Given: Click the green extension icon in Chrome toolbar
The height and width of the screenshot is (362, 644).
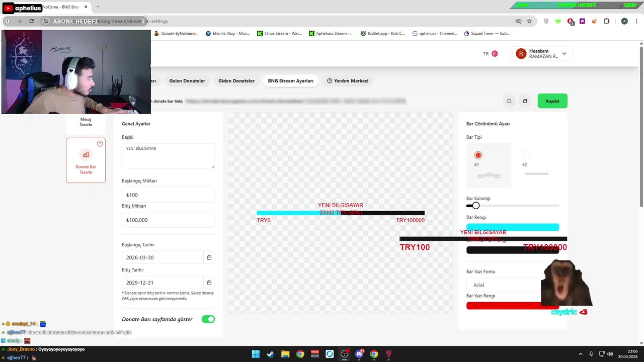Looking at the screenshot, I should [558, 21].
